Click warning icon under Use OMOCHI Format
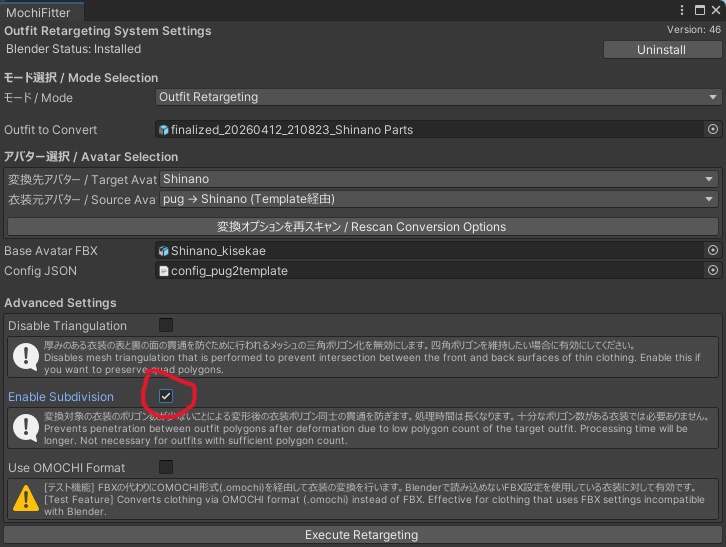The height and width of the screenshot is (547, 726). [25, 498]
